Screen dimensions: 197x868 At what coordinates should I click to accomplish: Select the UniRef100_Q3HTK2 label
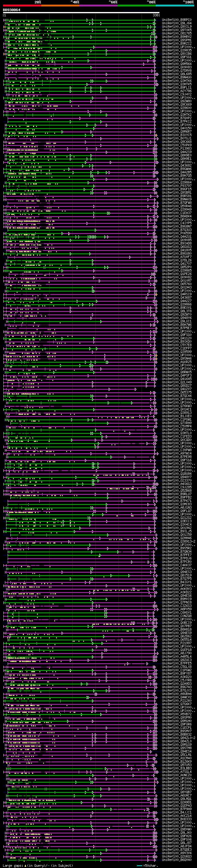(177, 115)
